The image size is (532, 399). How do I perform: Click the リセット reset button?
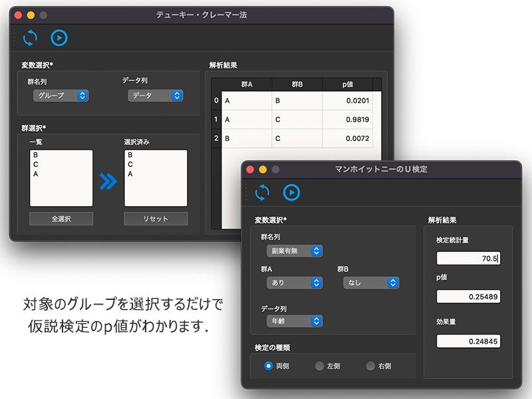click(x=156, y=219)
